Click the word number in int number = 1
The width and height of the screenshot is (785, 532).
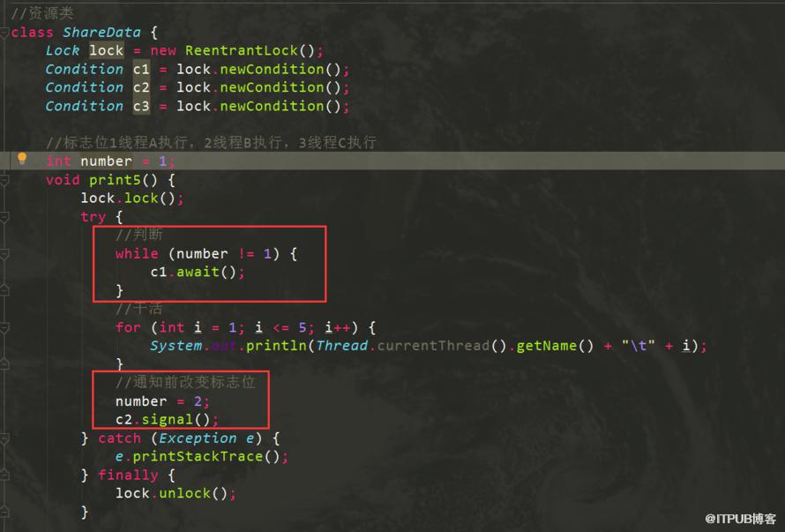[106, 161]
